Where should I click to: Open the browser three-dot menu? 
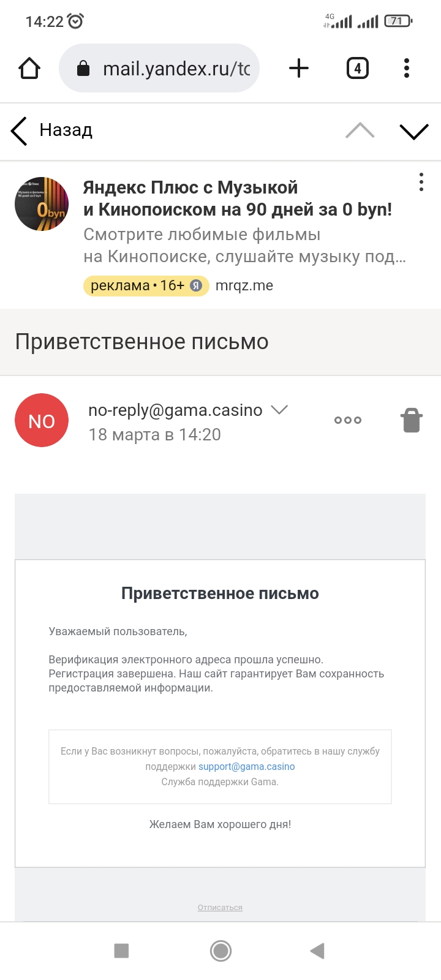click(x=407, y=68)
